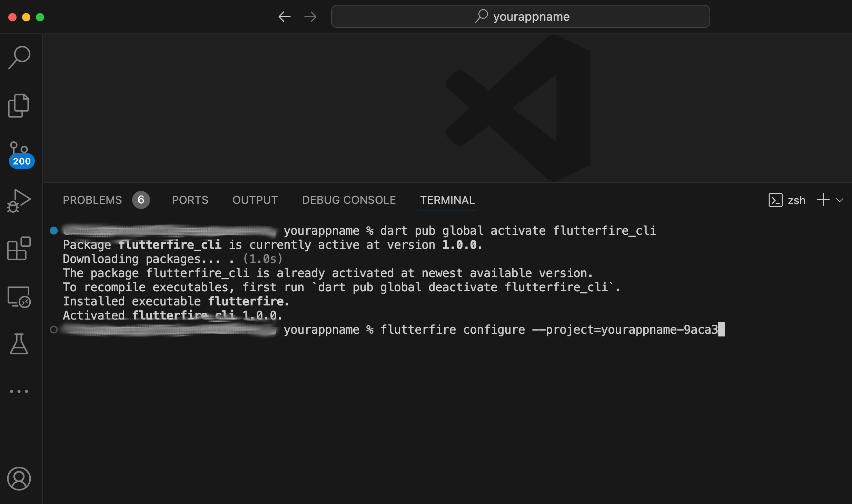This screenshot has height=504, width=852.
Task: Open the Extensions view
Action: click(19, 249)
